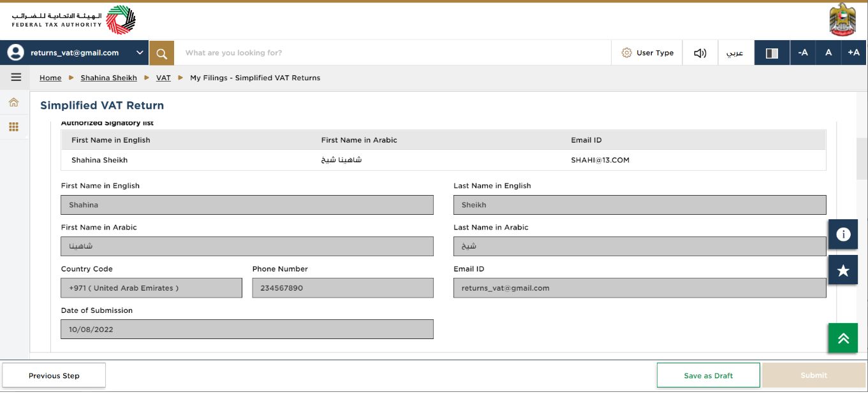
Task: Click the First Name in Arabic field
Action: (x=247, y=246)
